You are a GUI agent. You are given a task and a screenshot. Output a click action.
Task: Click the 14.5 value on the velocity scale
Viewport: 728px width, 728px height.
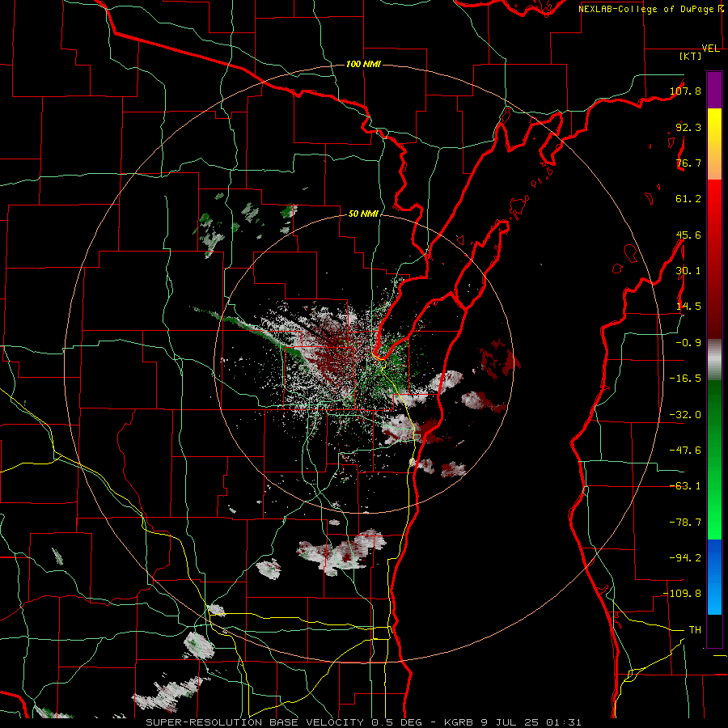pos(688,307)
